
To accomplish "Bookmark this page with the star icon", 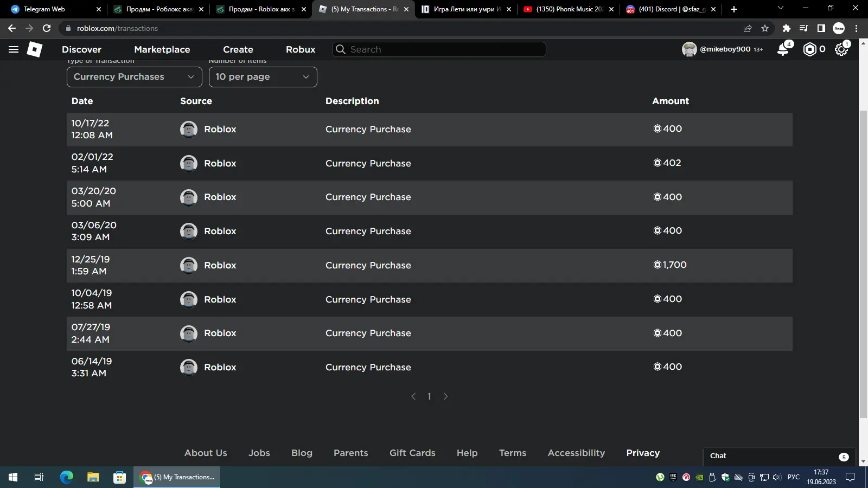I will click(765, 28).
